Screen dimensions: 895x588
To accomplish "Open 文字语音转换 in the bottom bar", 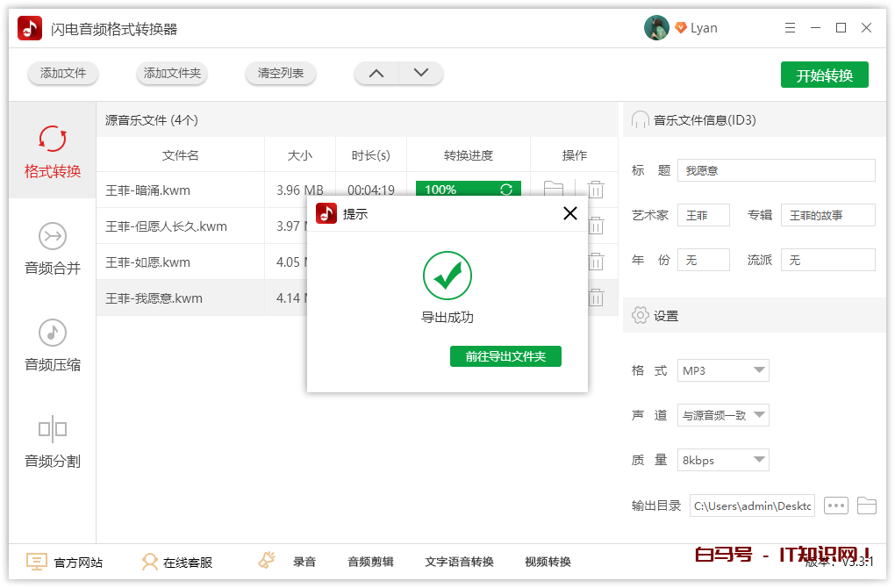I will 459,562.
